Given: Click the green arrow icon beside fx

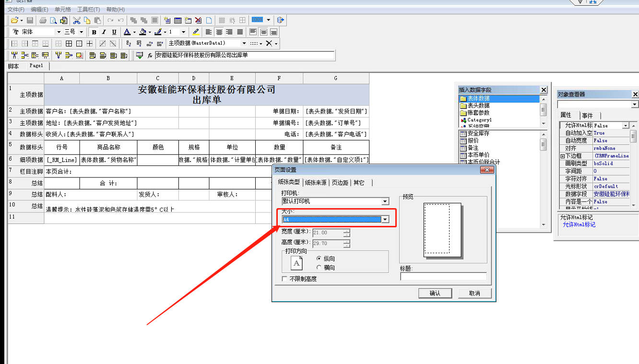Looking at the screenshot, I should click(139, 55).
